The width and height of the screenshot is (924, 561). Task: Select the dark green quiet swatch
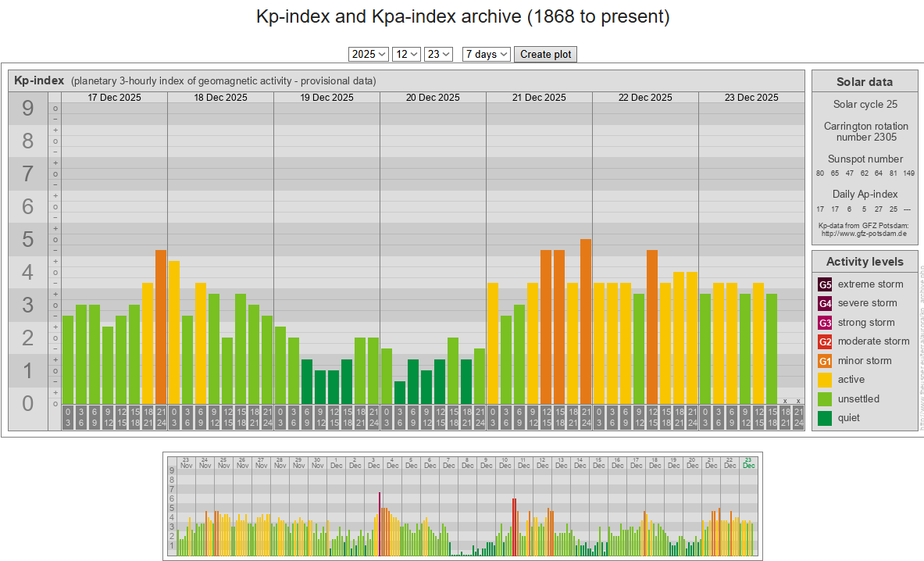click(x=825, y=418)
